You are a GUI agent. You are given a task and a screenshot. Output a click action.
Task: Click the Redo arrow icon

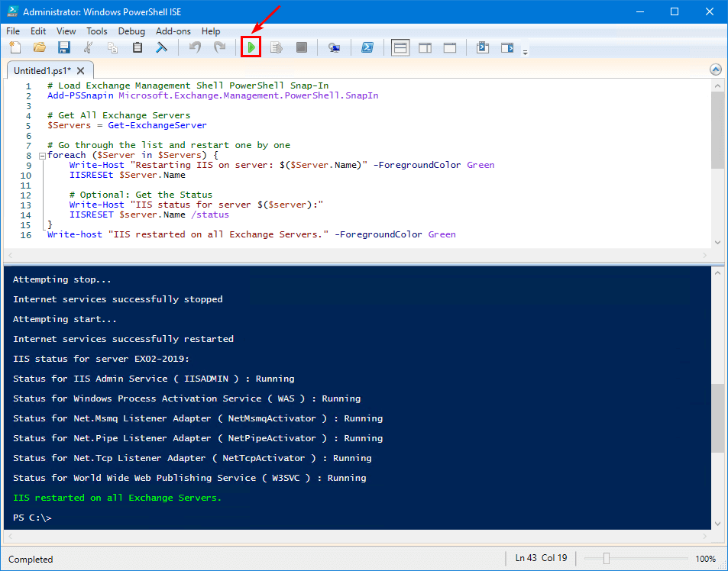tap(219, 47)
